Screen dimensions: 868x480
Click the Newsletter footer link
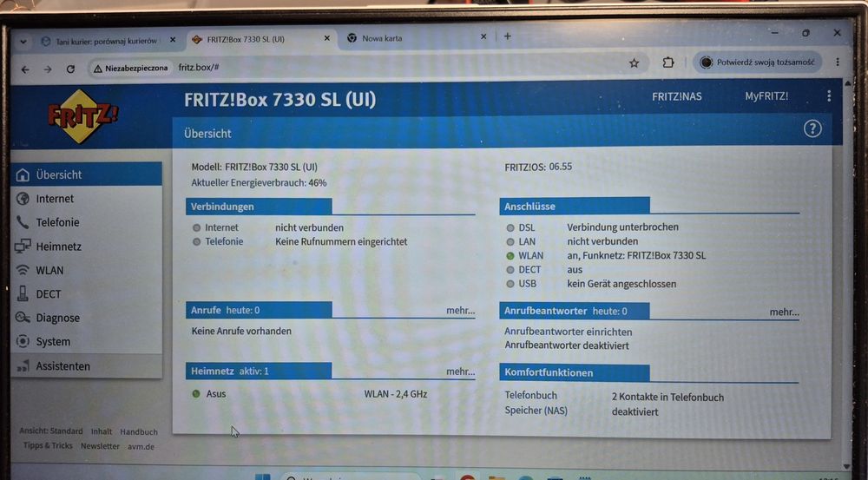[100, 445]
